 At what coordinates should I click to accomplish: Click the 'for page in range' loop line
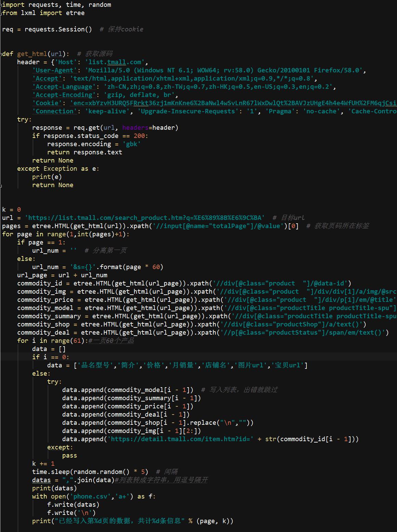point(66,234)
